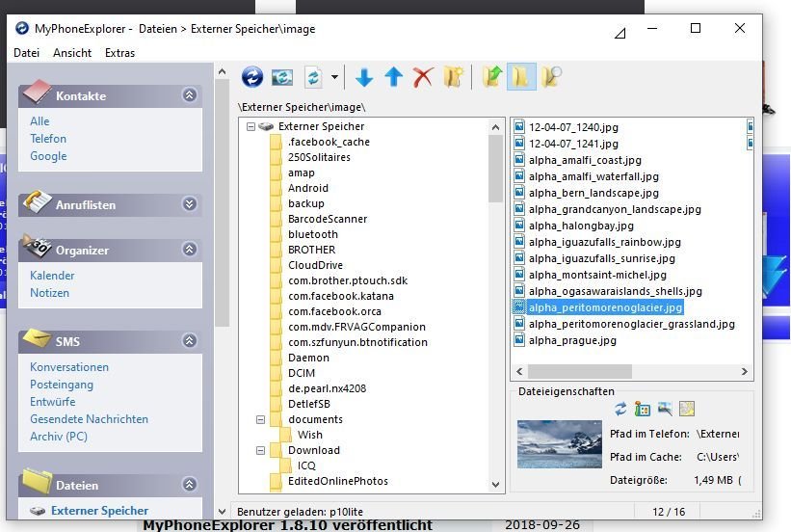Select the ICQ subfolder
The height and width of the screenshot is (532, 791).
(306, 465)
